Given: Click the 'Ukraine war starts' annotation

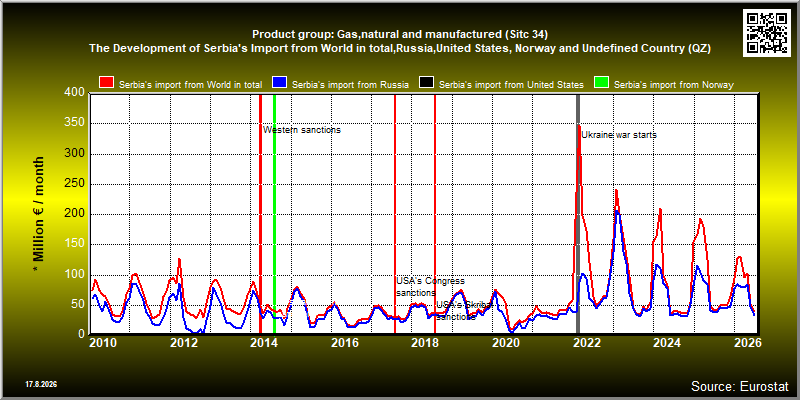Looking at the screenshot, I should click(619, 135).
